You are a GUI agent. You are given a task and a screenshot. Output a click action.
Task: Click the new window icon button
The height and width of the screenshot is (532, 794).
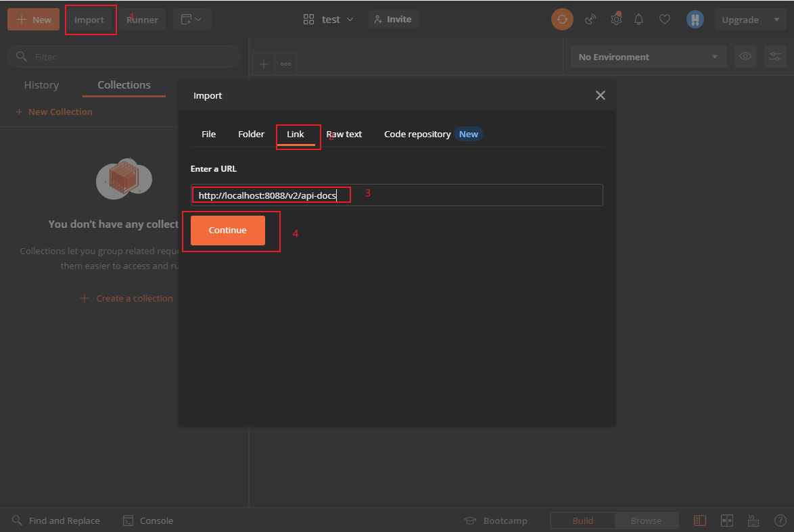pos(192,20)
